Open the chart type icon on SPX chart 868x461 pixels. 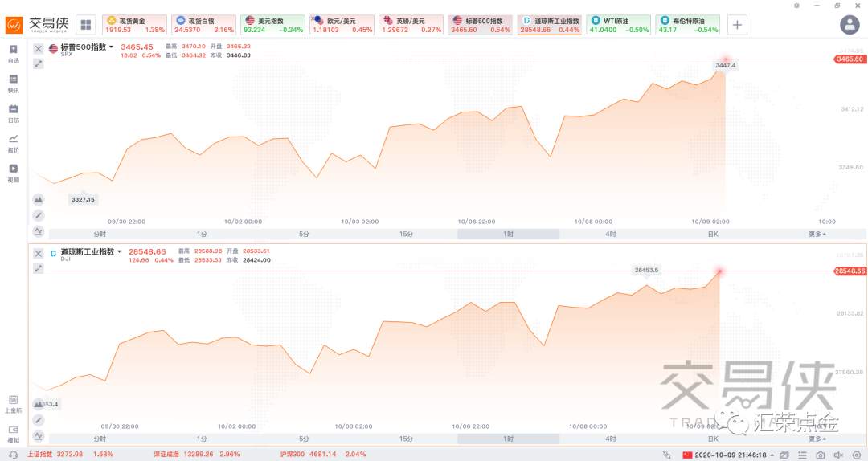(39, 199)
